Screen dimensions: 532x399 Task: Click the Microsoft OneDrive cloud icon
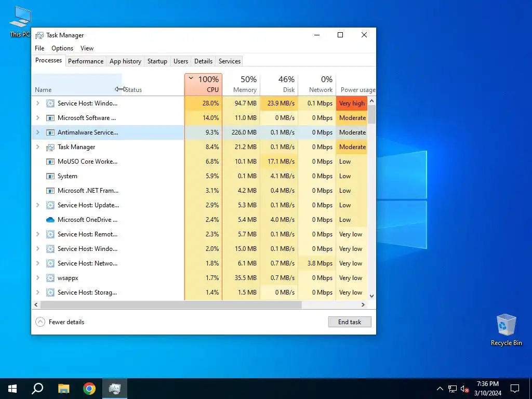50,220
